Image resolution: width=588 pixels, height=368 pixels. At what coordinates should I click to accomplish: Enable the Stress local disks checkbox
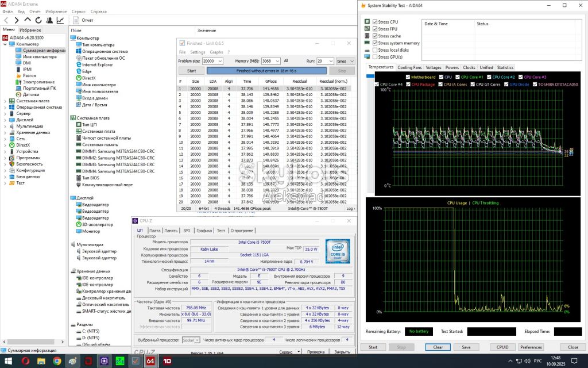374,50
